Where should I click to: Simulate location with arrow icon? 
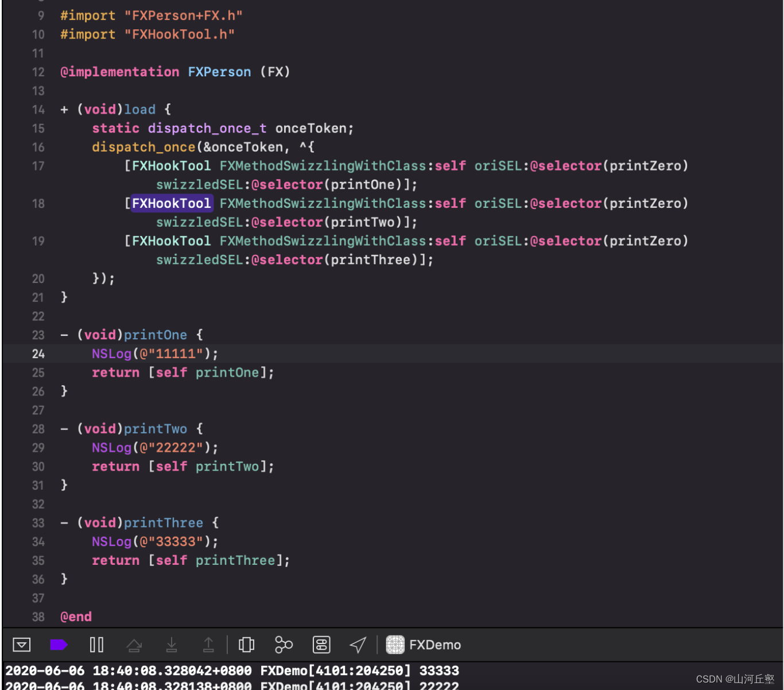(358, 645)
